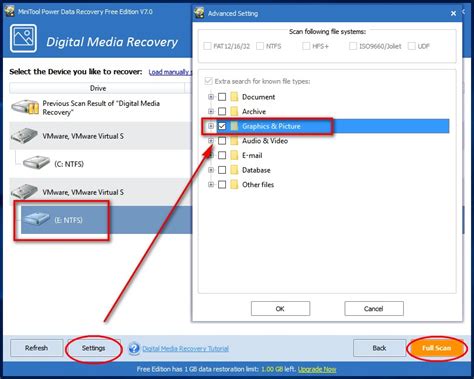
Task: Check the Document file type checkbox
Action: point(222,97)
